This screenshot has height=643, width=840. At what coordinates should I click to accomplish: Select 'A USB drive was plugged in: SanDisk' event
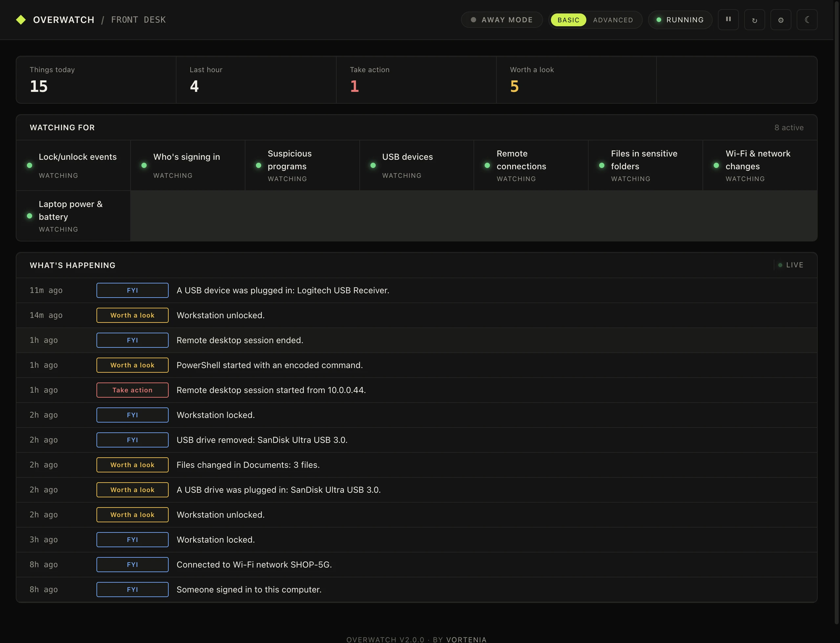(416, 489)
